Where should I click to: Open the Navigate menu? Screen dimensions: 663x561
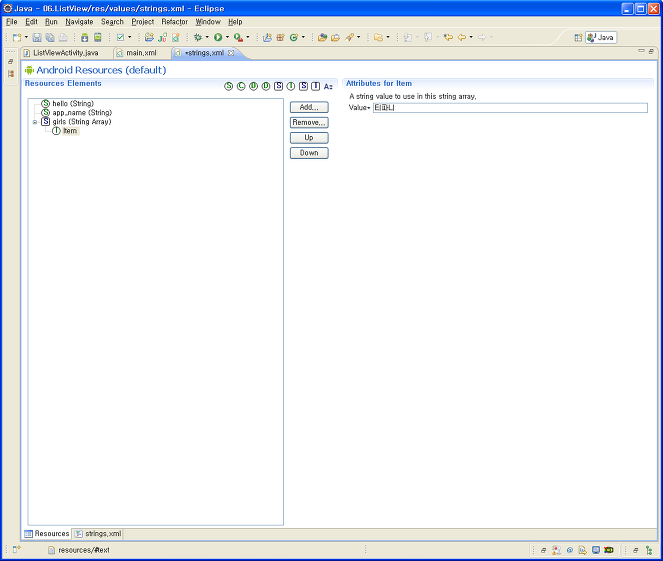click(x=79, y=22)
